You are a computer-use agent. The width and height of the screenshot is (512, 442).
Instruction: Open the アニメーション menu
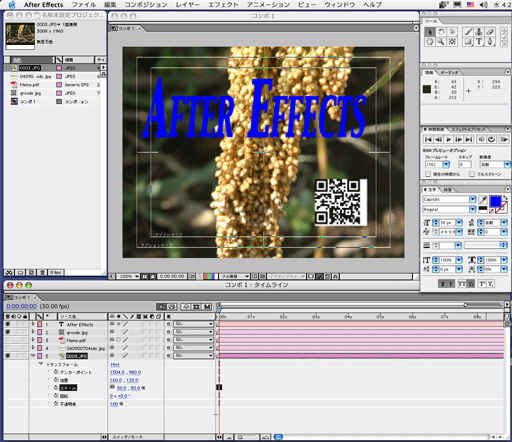(268, 5)
